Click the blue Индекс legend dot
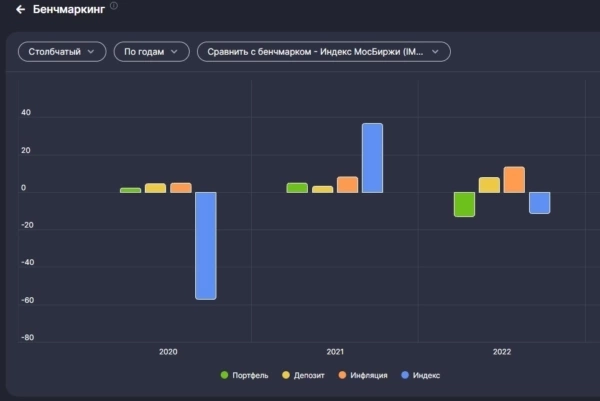This screenshot has width=600, height=401. [405, 375]
